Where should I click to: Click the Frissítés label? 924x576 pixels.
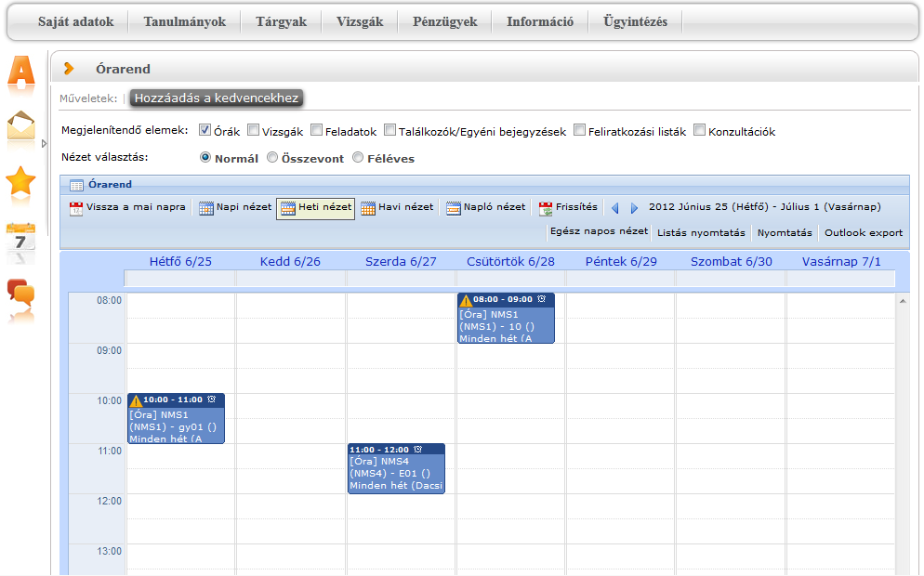coord(576,207)
